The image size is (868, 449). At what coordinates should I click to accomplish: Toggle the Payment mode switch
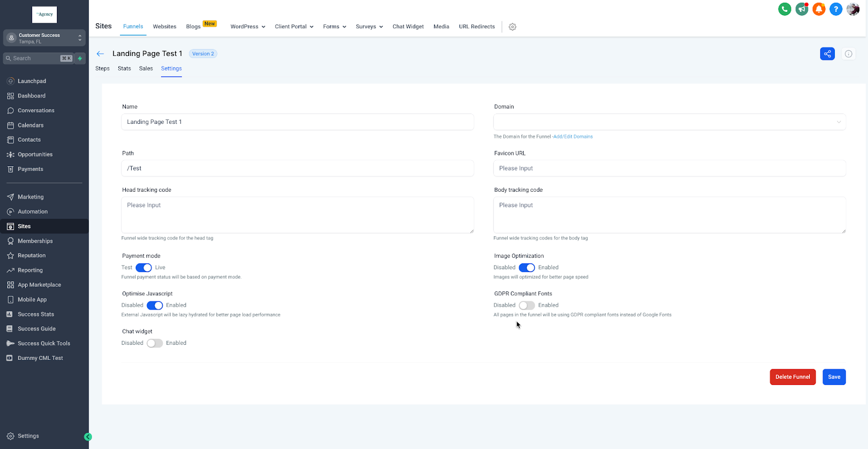point(144,268)
